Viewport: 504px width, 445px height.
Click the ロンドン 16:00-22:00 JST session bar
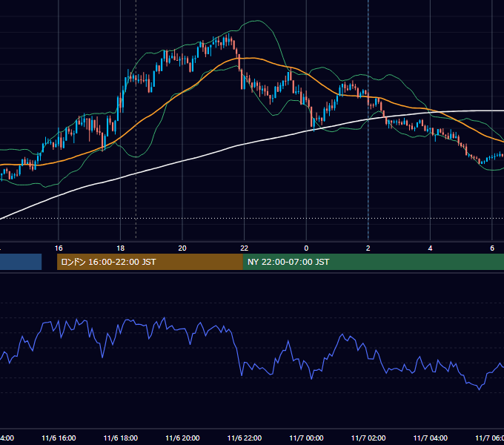150,262
